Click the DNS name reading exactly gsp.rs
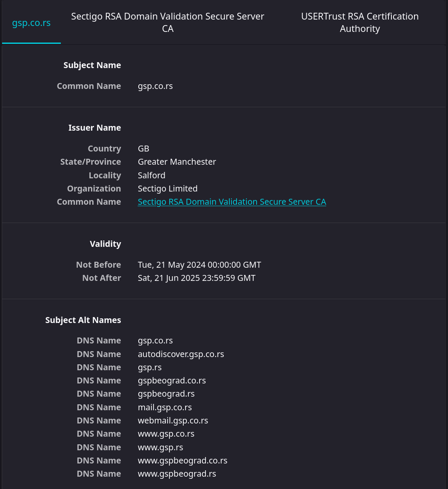The image size is (448, 489). (150, 367)
